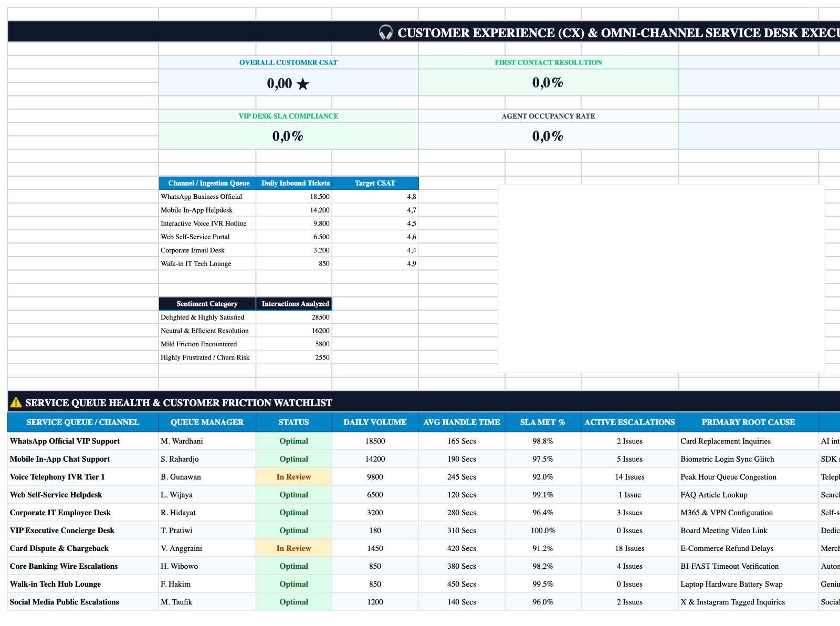Image resolution: width=840 pixels, height=626 pixels.
Task: Select daily volume 1200 for Social Media
Action: tap(375, 602)
